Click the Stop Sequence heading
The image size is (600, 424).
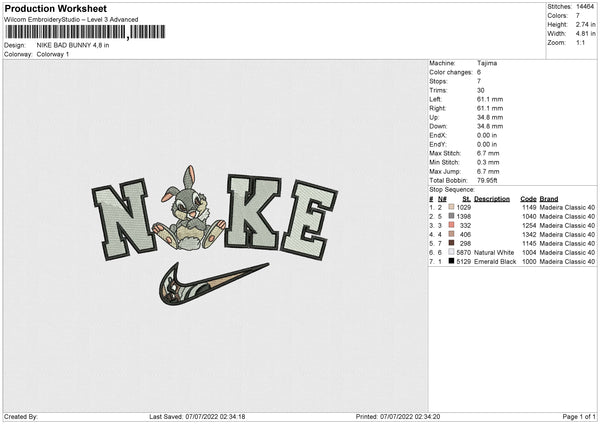coord(452,189)
